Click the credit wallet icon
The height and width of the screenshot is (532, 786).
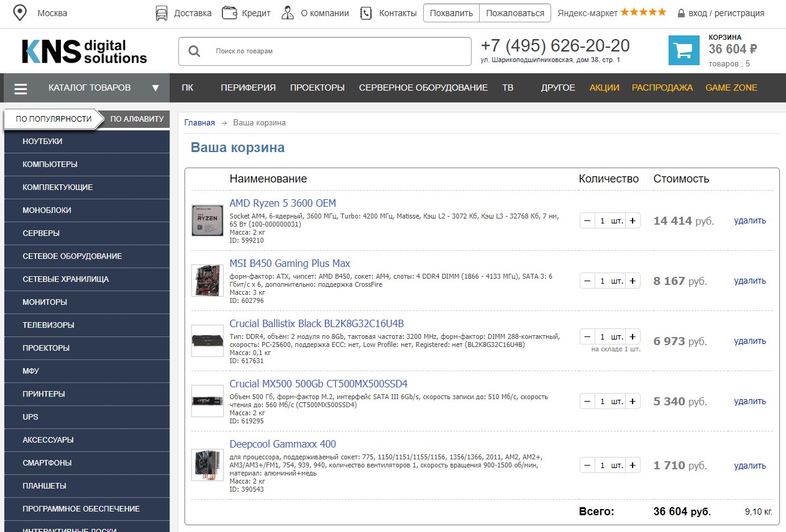229,13
